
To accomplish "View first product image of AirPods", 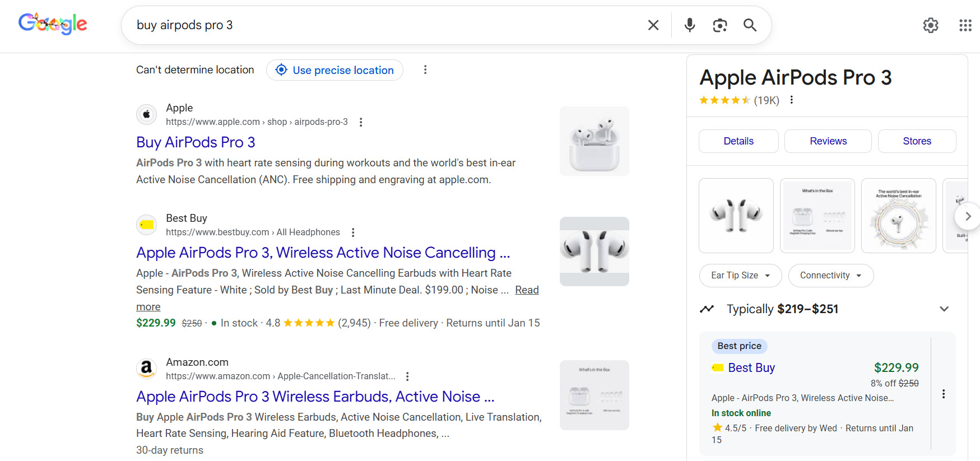I will tap(736, 216).
